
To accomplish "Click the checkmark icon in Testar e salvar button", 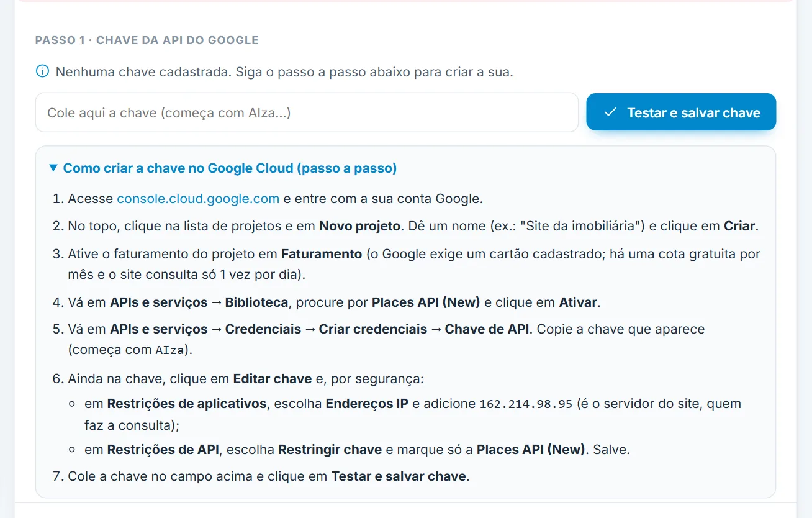I will [x=610, y=112].
